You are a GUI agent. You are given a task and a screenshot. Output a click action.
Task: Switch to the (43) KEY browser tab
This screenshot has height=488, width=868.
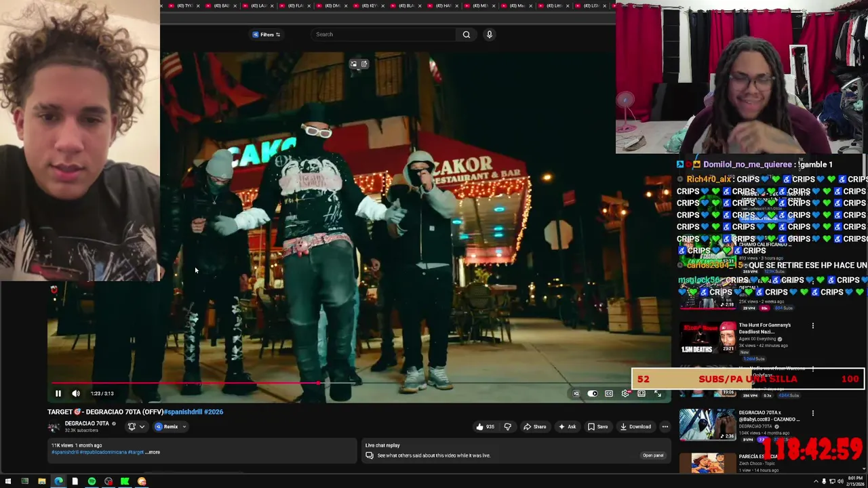click(x=368, y=5)
